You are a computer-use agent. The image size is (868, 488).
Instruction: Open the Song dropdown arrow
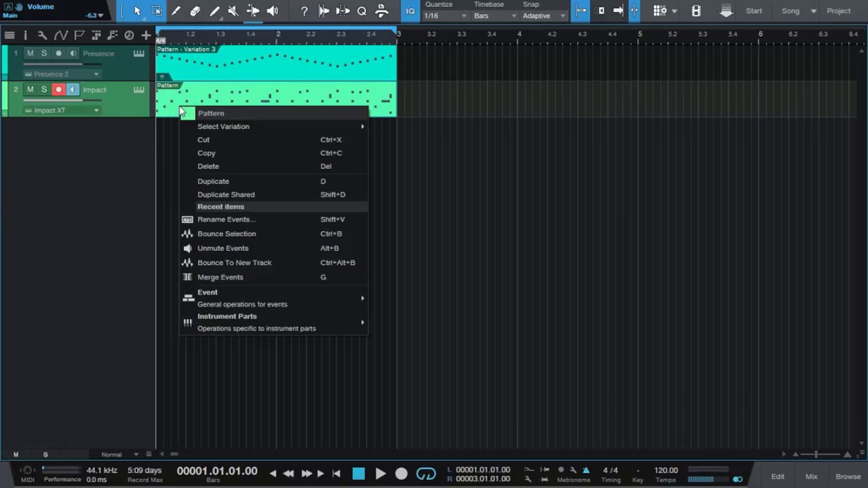(x=813, y=12)
